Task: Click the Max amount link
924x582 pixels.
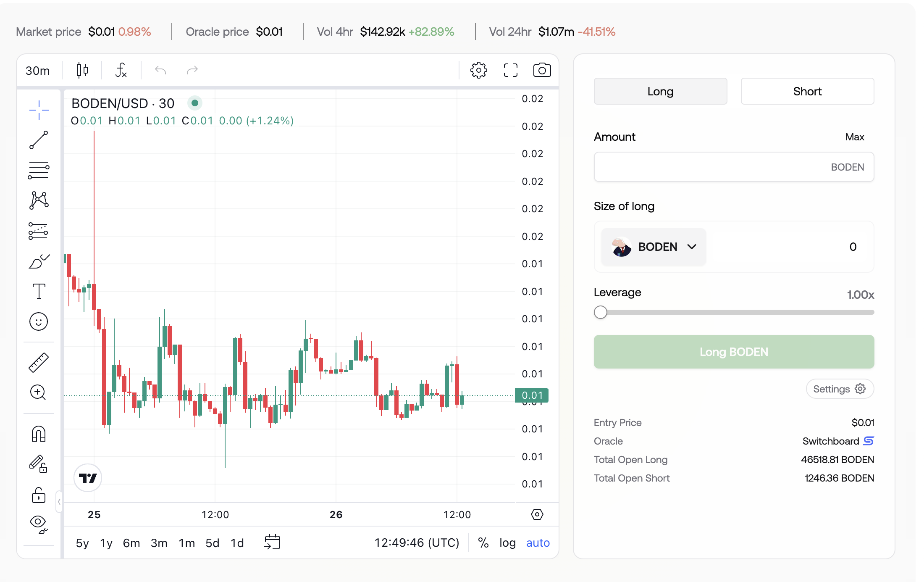Action: [x=854, y=137]
